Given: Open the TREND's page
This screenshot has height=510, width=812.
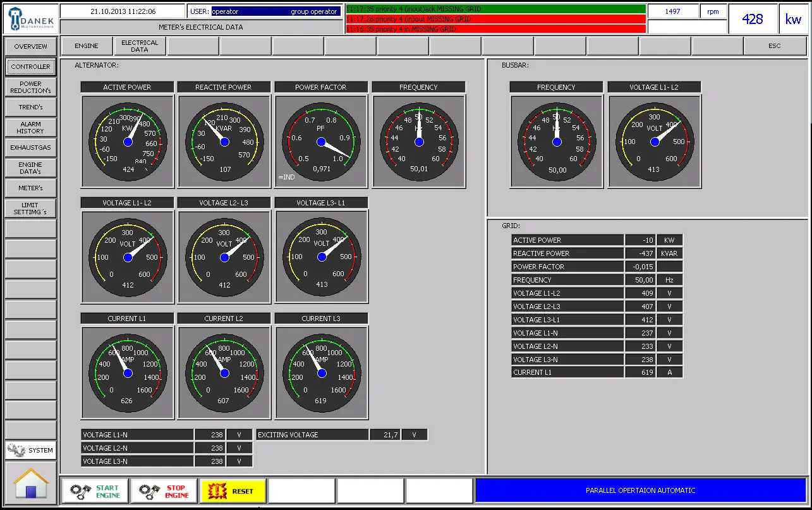Looking at the screenshot, I should (30, 107).
